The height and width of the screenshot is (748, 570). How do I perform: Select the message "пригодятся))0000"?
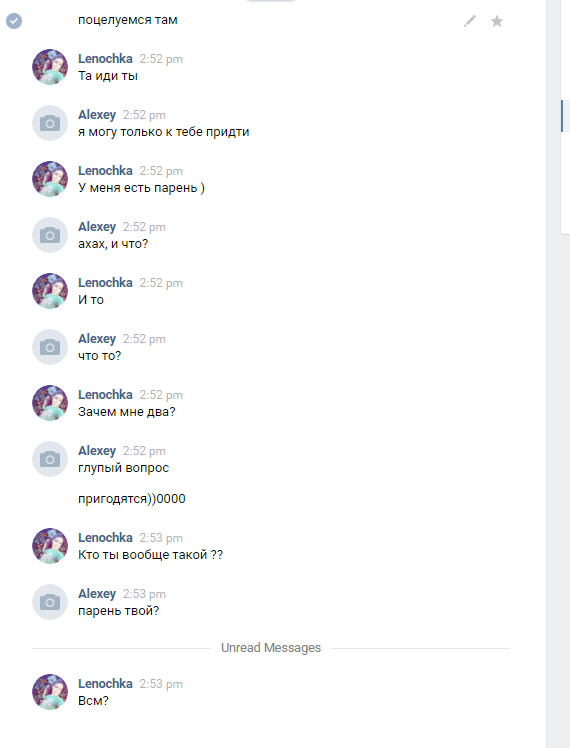tap(132, 499)
